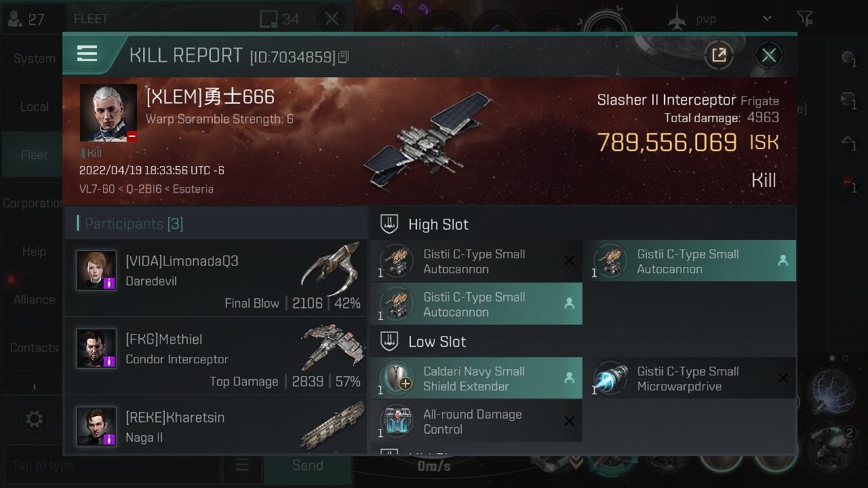Expand the High Slot section
Screen dimensions: 868x488
(x=438, y=224)
